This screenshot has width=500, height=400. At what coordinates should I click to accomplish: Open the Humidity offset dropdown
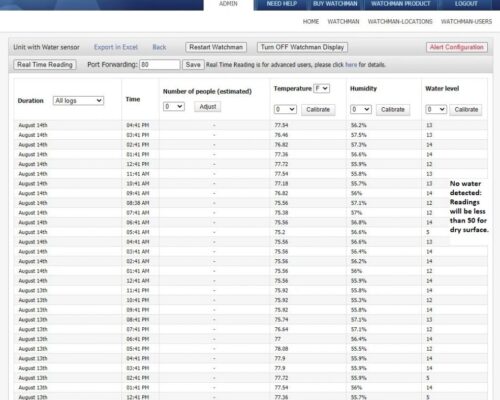pos(361,109)
